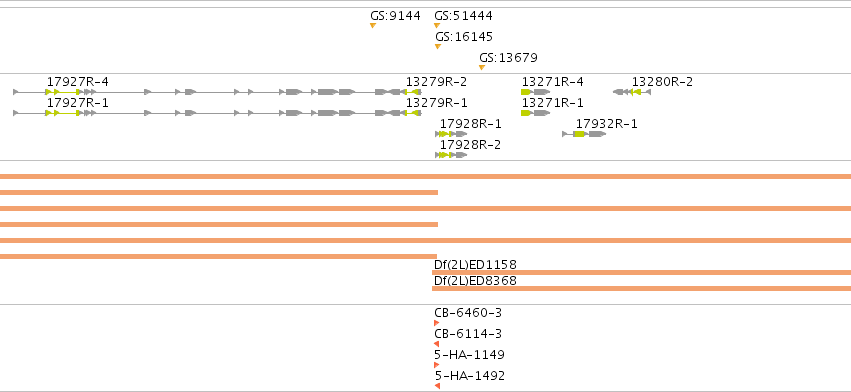The height and width of the screenshot is (392, 851).
Task: Click the CB-6460-3 text label
Action: [468, 313]
